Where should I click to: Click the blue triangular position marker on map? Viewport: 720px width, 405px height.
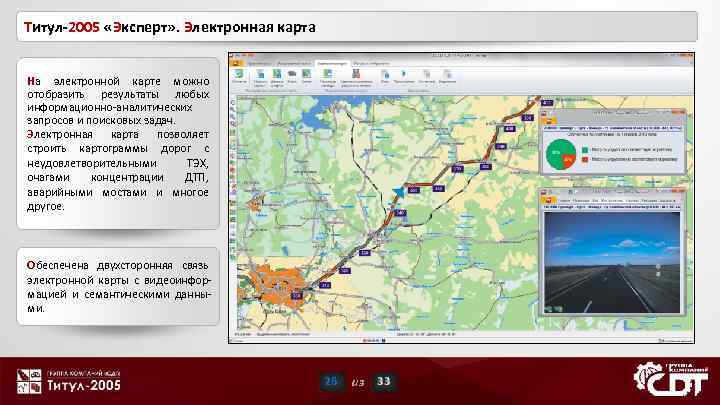tap(399, 191)
